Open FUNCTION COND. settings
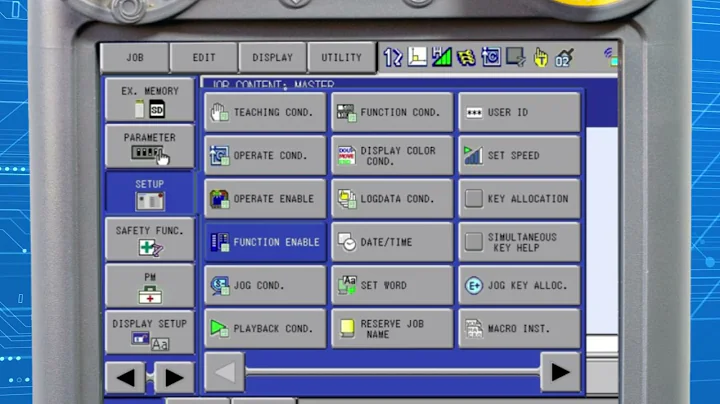720x404 pixels. (392, 112)
